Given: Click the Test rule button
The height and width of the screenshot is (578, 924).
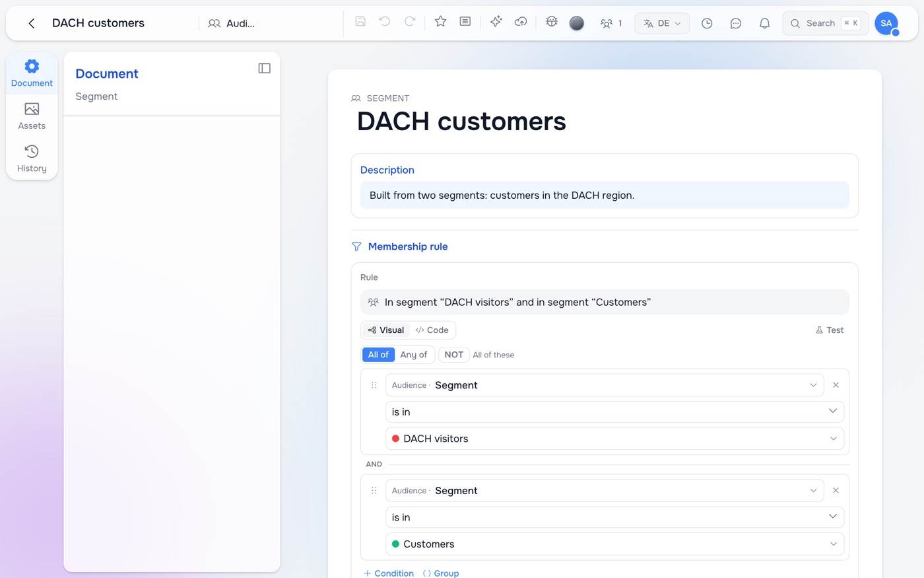Looking at the screenshot, I should point(830,330).
